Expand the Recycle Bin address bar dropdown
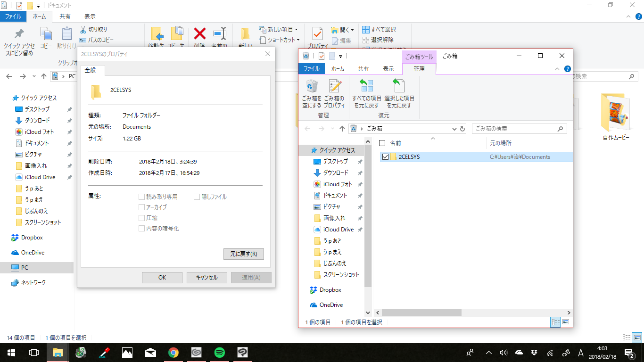 pyautogui.click(x=454, y=129)
